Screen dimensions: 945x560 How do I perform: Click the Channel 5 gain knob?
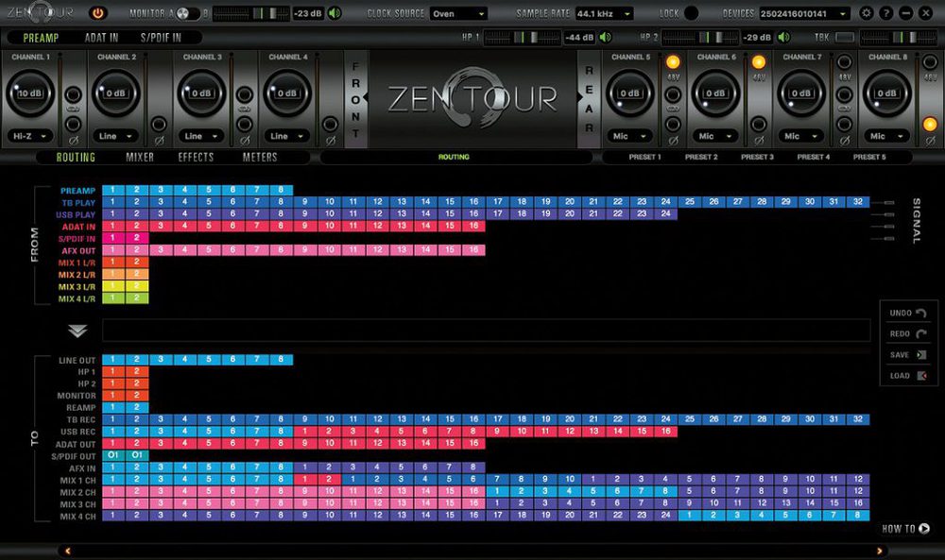[x=629, y=93]
